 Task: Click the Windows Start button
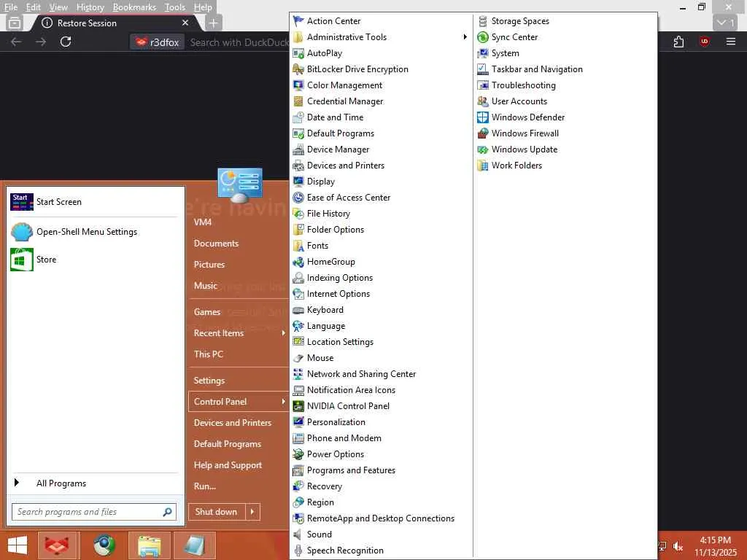point(18,545)
